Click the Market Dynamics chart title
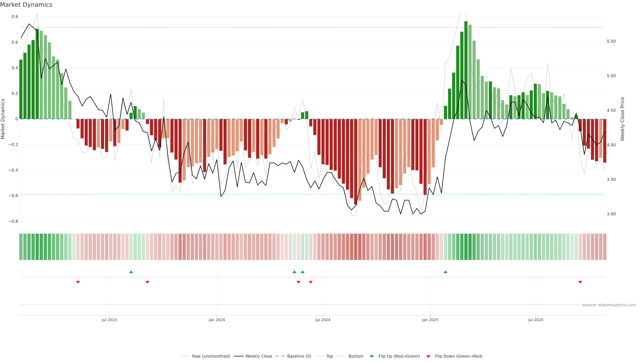 pos(26,5)
